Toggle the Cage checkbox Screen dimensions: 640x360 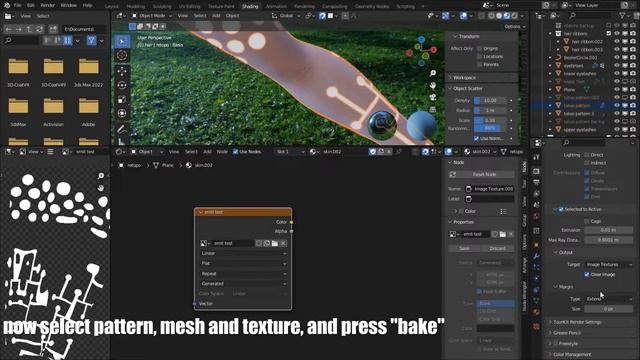coord(587,221)
